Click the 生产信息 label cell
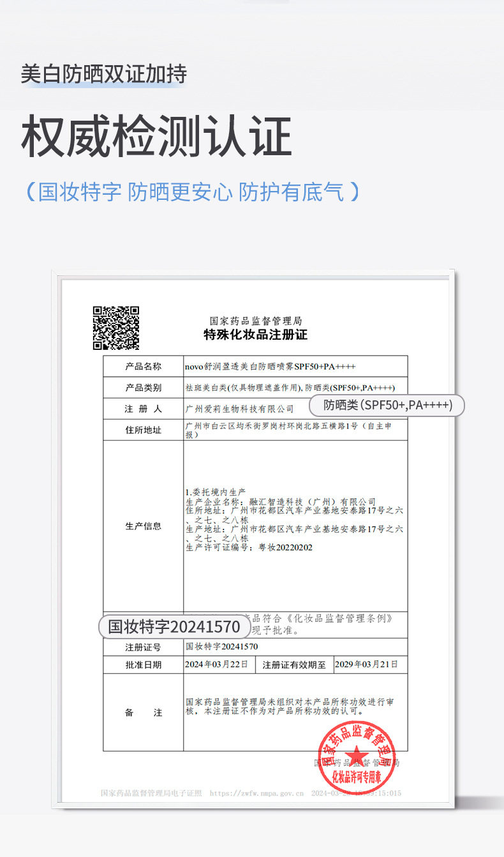 point(144,526)
